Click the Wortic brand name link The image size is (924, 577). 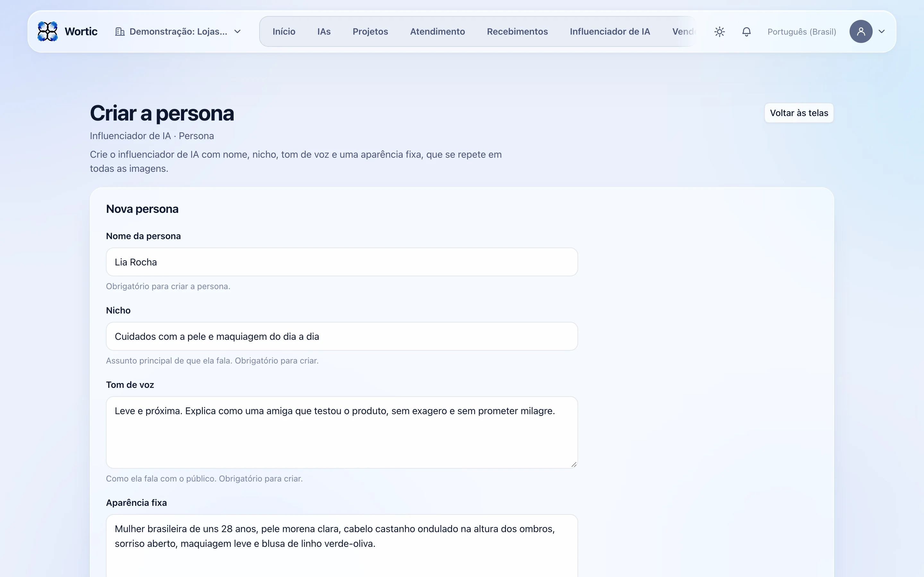(x=81, y=31)
